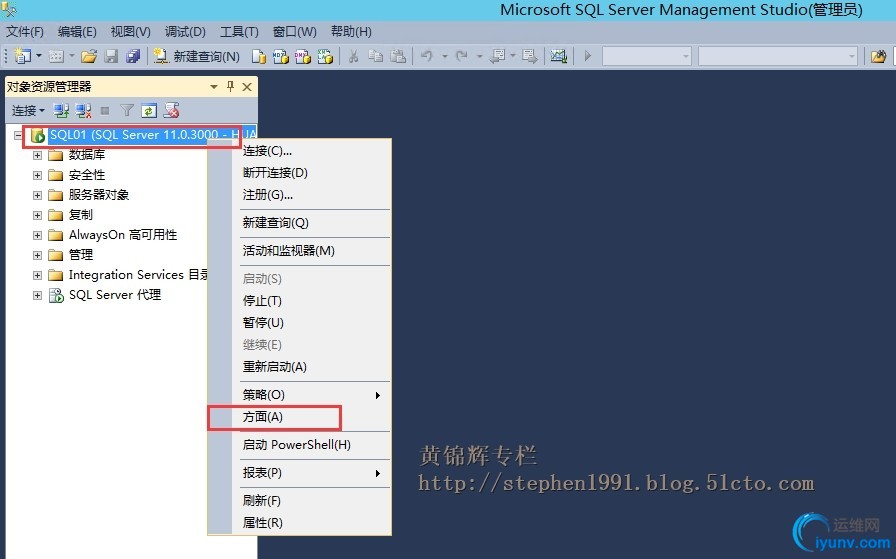Image resolution: width=896 pixels, height=559 pixels.
Task: Select 新建查询(Q) in the context menu
Action: coord(299,223)
